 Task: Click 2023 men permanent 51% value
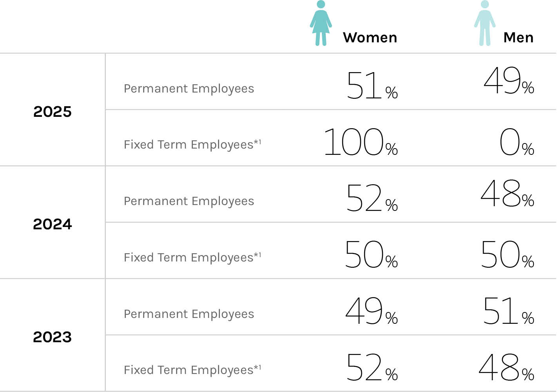(x=508, y=311)
